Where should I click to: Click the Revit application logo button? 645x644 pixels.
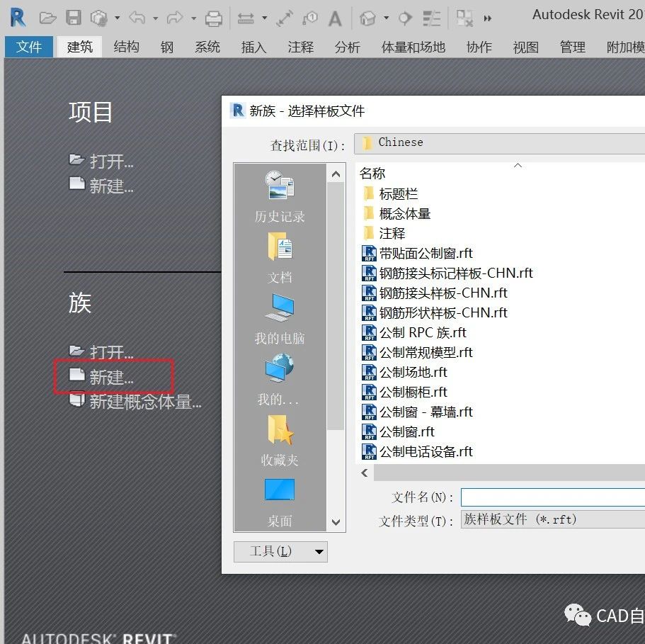pyautogui.click(x=18, y=17)
